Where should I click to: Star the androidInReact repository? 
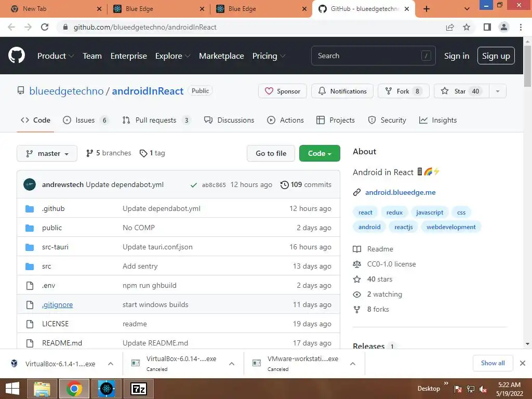tap(461, 91)
